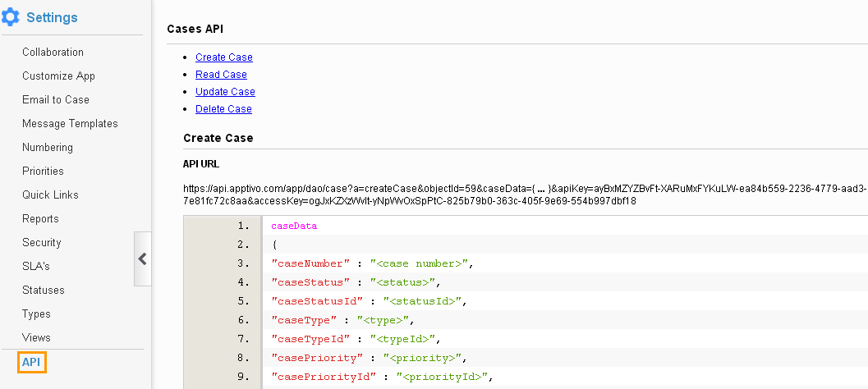
Task: Click the "<priorityId>" placeholder value
Action: click(x=442, y=377)
